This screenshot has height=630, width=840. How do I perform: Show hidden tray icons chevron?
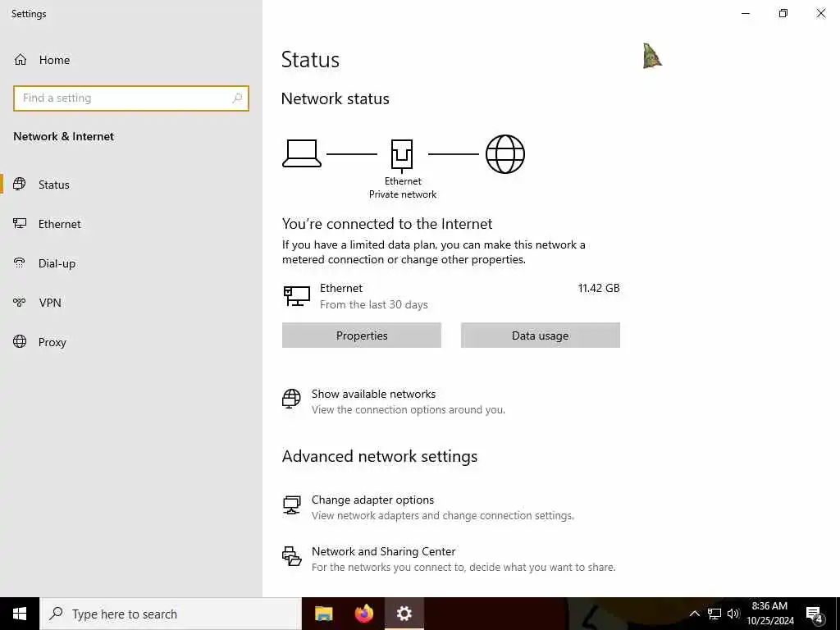pyautogui.click(x=694, y=614)
